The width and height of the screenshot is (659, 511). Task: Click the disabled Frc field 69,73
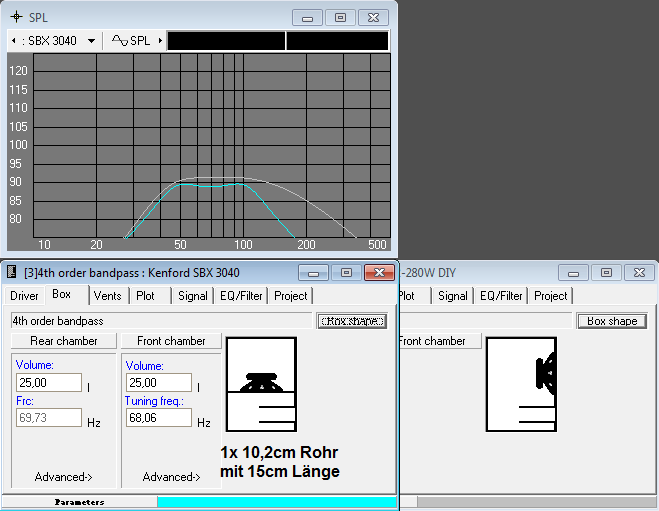(x=49, y=418)
